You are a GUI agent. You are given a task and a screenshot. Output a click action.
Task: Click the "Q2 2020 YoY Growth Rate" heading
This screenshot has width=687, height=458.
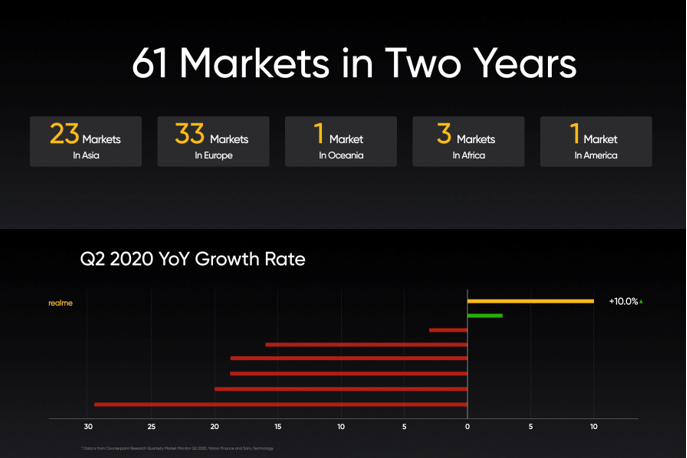point(192,259)
